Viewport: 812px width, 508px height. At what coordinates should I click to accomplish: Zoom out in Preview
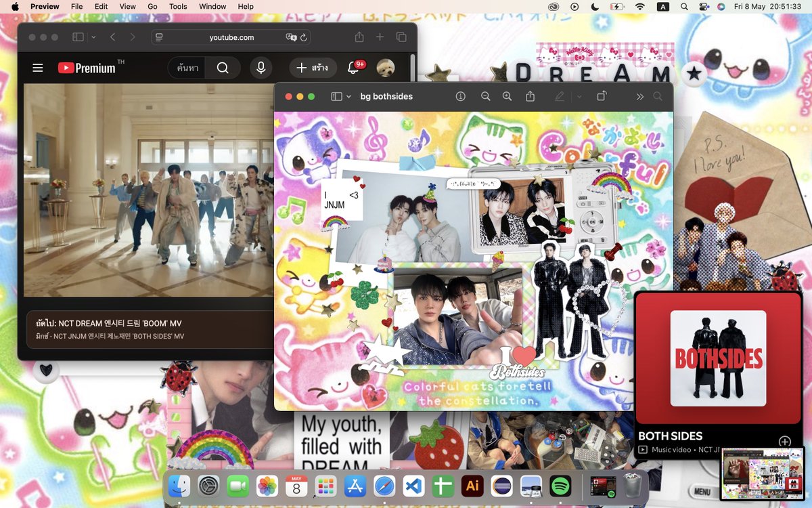pyautogui.click(x=485, y=97)
